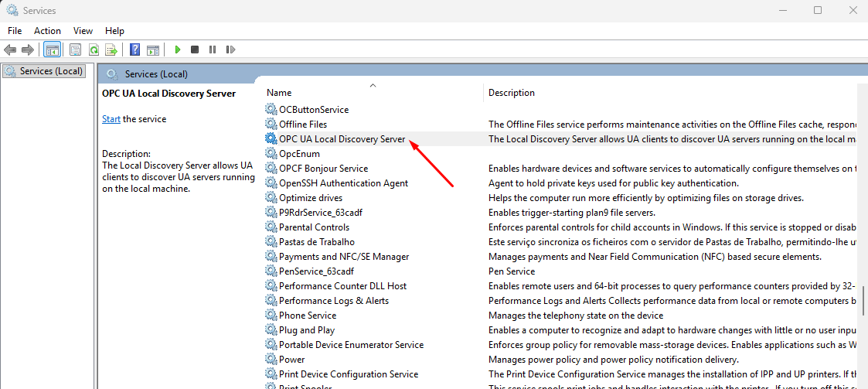Viewport: 868px width, 389px height.
Task: Click the Description column header
Action: point(512,93)
